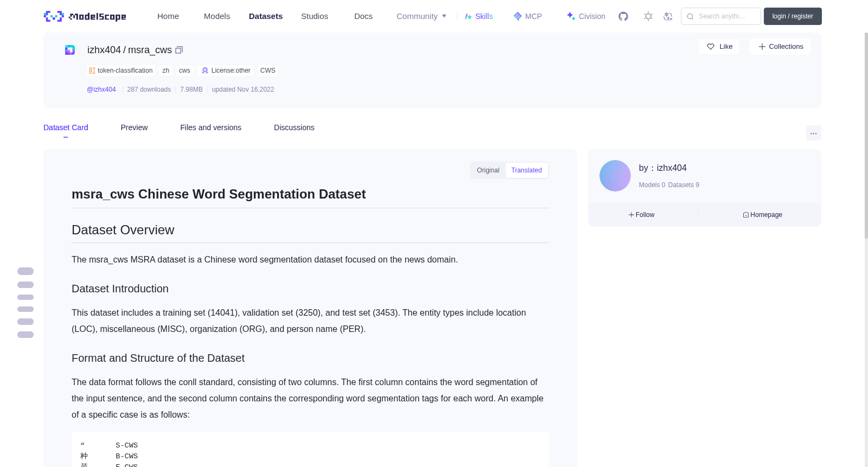Click the 287 downloads text
868x467 pixels.
click(149, 89)
